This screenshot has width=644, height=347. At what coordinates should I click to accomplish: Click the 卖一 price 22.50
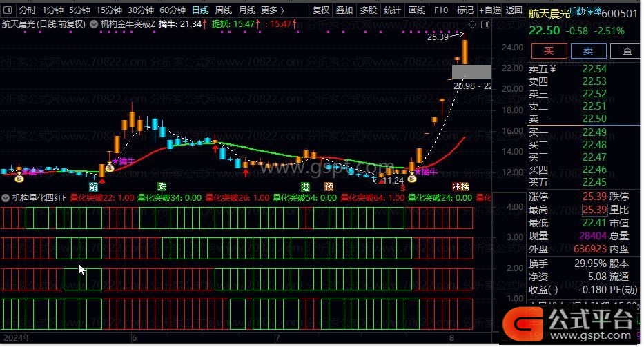tap(594, 119)
